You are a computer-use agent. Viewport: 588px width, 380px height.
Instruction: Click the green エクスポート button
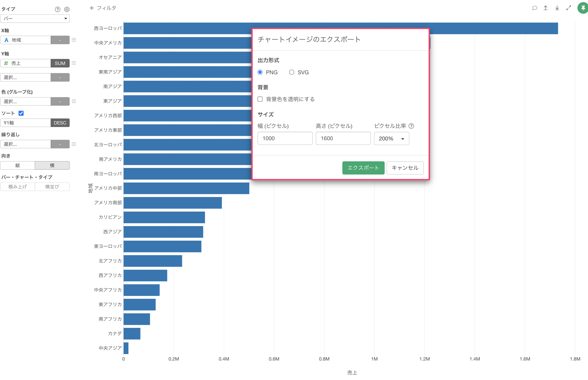[x=363, y=168]
